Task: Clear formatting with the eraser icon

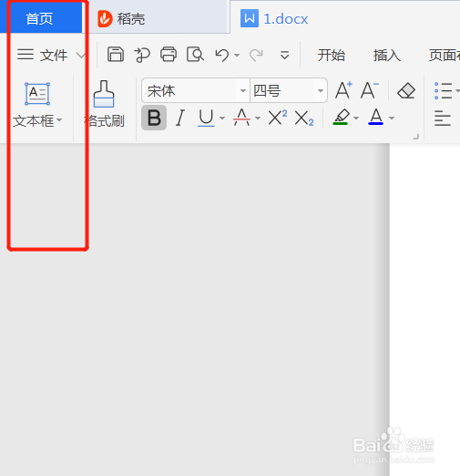Action: coord(406,90)
